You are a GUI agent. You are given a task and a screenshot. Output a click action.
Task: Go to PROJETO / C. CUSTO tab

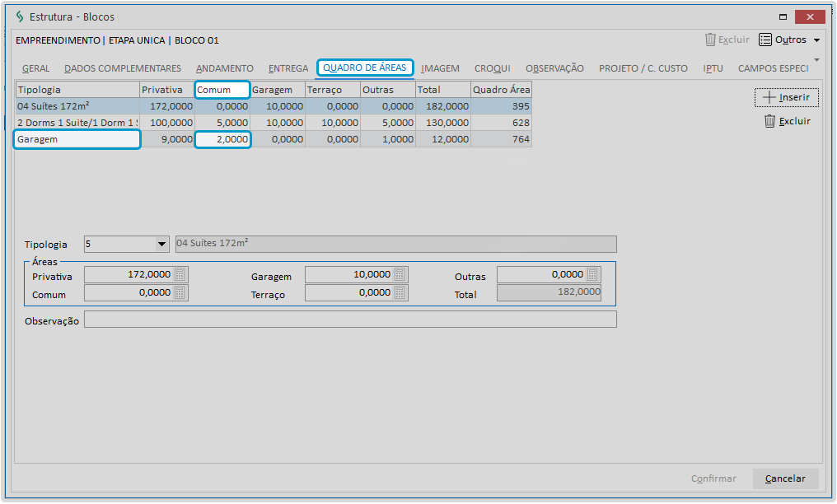pyautogui.click(x=643, y=68)
